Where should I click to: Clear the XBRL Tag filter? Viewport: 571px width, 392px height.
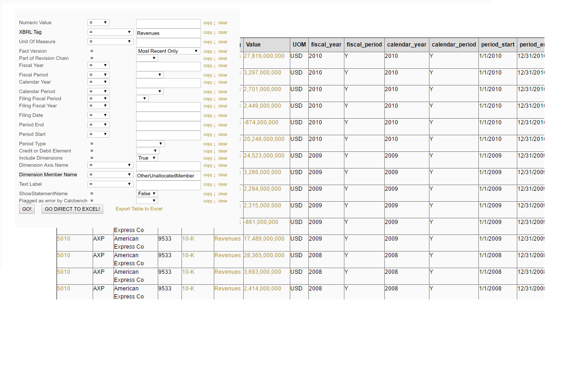pos(223,33)
